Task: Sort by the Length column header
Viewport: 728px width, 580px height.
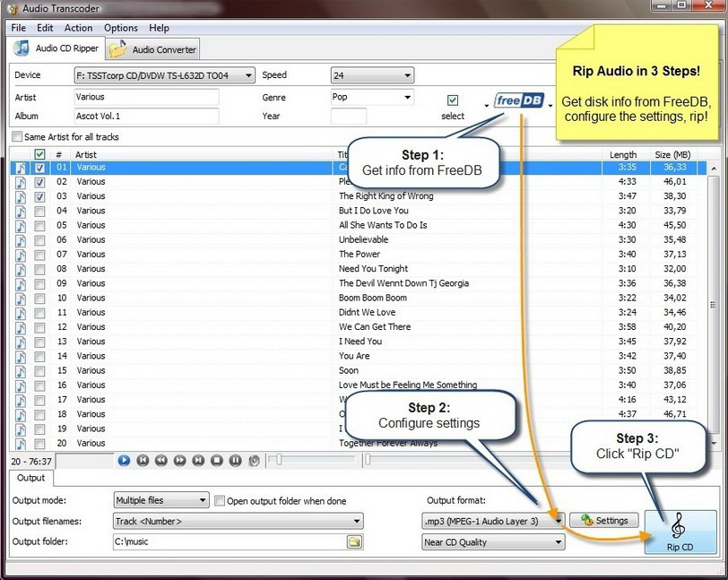Action: click(623, 154)
